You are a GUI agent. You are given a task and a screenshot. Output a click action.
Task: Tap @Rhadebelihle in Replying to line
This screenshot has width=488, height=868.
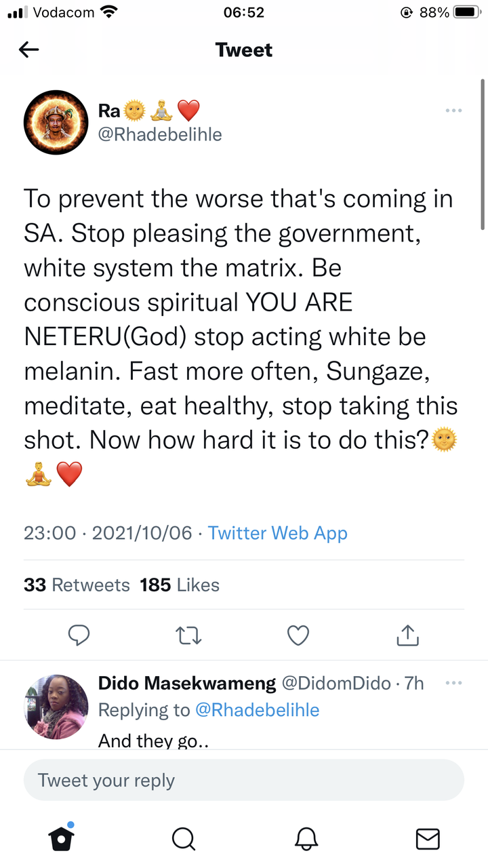pos(257,710)
